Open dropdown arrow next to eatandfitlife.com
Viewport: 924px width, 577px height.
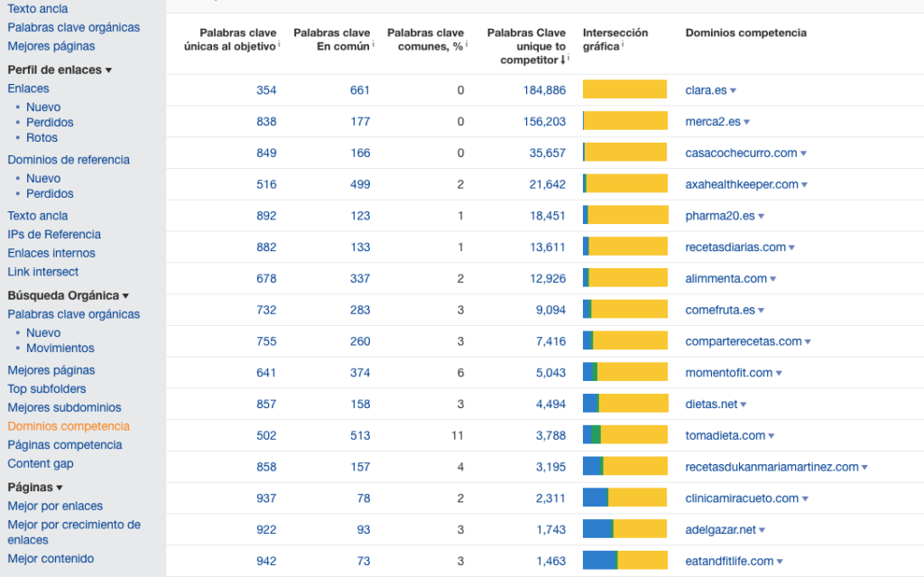pyautogui.click(x=780, y=562)
